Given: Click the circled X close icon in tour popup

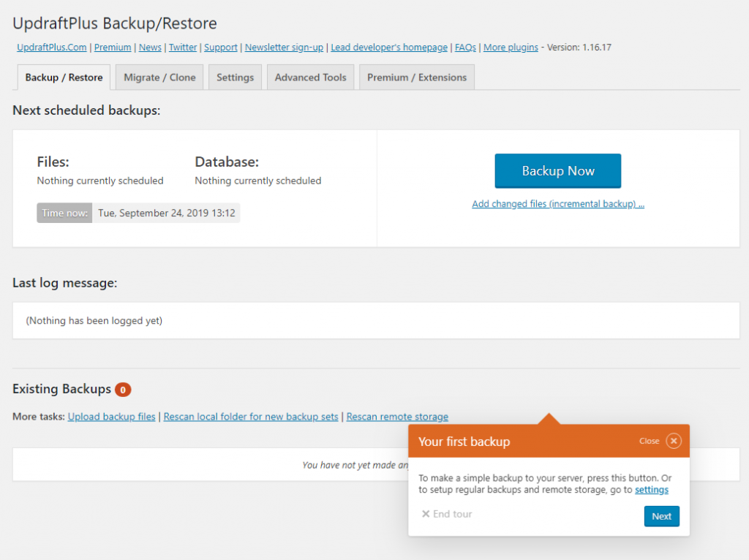Looking at the screenshot, I should [674, 441].
